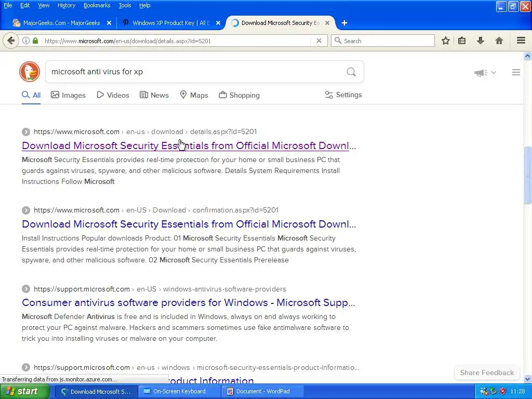Bookmark this page with the star icon
Viewport: 532px width, 399px height.
[446, 41]
